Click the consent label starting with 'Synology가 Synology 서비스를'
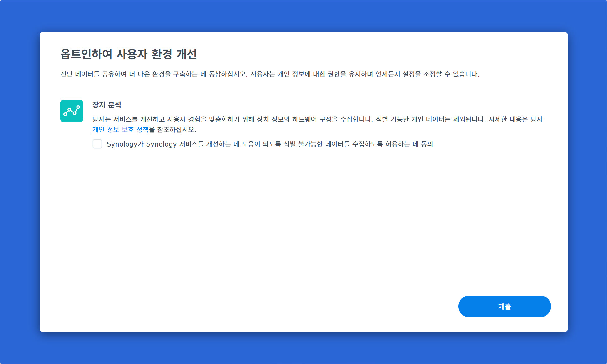Viewport: 607px width, 364px height. point(219,144)
